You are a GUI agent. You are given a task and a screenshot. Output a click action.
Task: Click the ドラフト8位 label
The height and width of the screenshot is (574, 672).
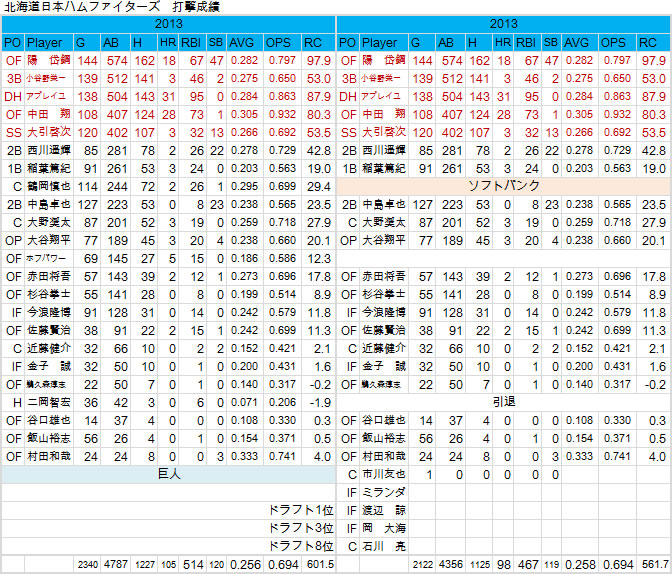301,546
